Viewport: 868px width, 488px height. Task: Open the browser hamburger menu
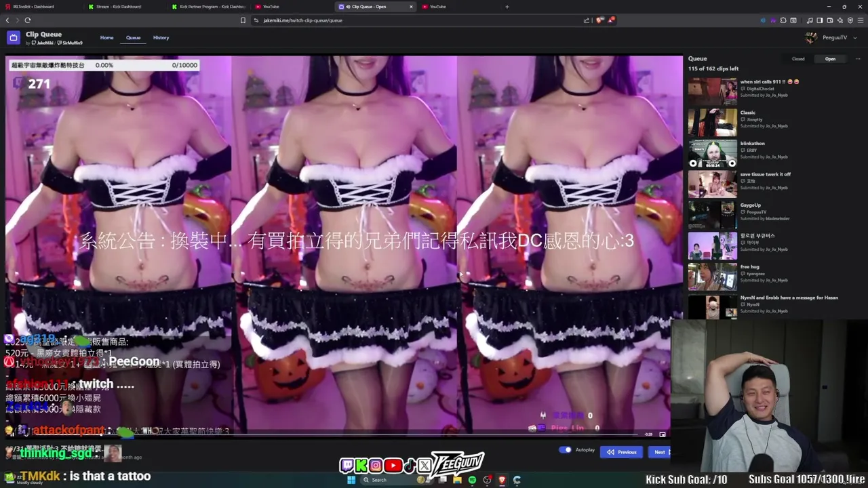point(861,20)
